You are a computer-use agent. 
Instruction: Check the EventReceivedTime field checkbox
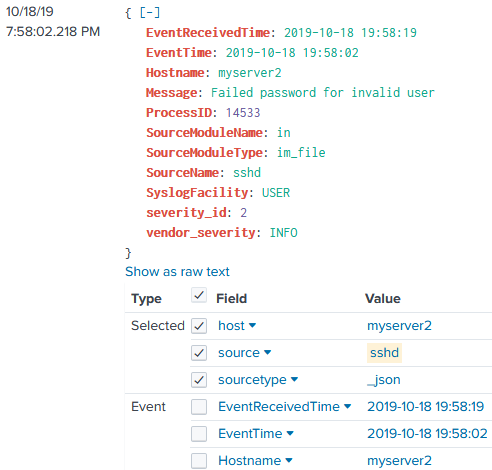(x=199, y=407)
